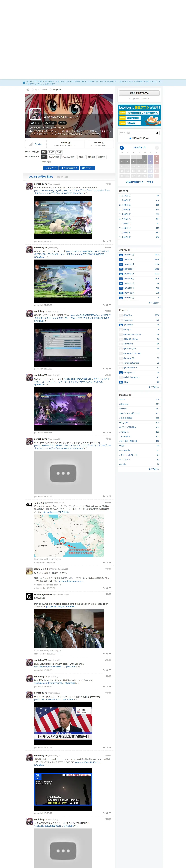Viewport: 186px width, 868px height.
Task: Open the archive list icon for 2024年08月
Action: click(121, 269)
